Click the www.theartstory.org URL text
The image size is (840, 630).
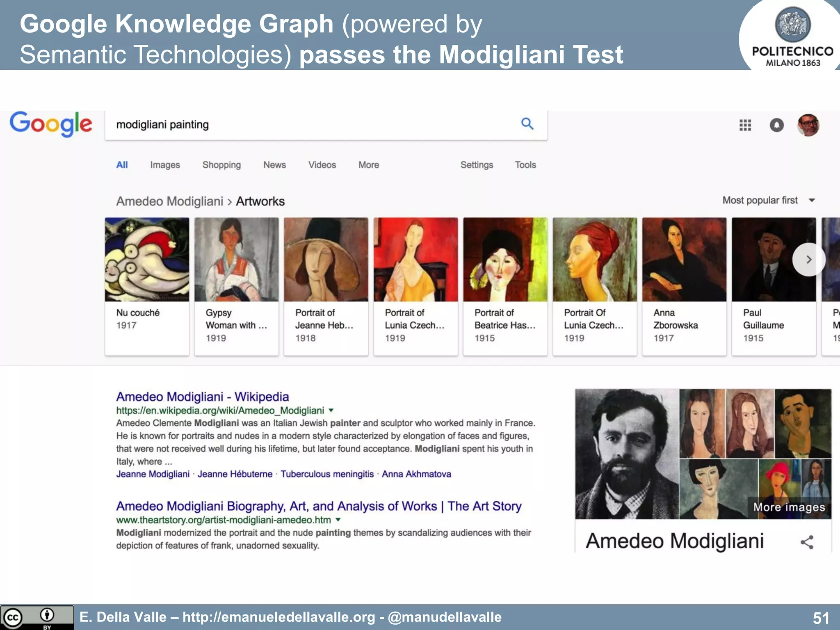click(224, 520)
